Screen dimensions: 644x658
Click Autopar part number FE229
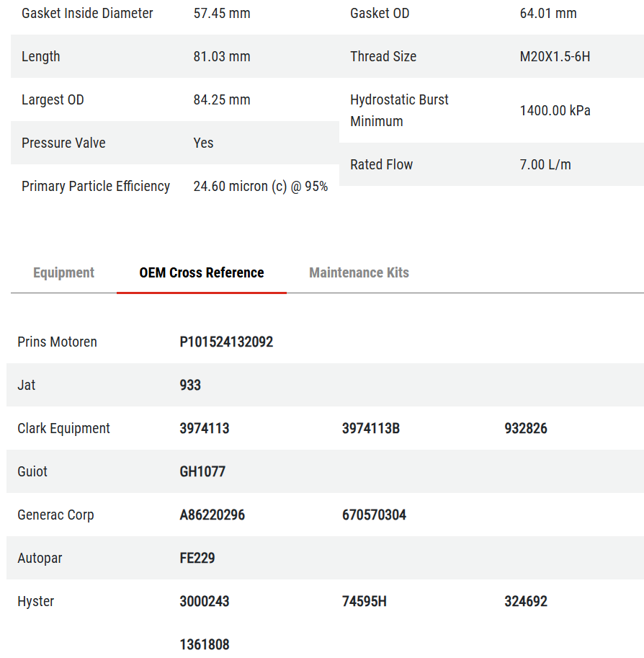(x=197, y=558)
